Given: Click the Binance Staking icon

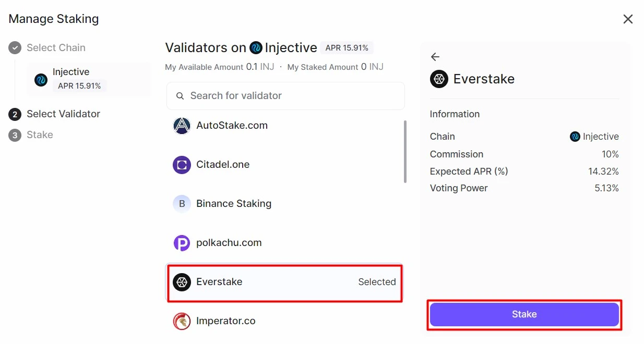Looking at the screenshot, I should click(182, 204).
